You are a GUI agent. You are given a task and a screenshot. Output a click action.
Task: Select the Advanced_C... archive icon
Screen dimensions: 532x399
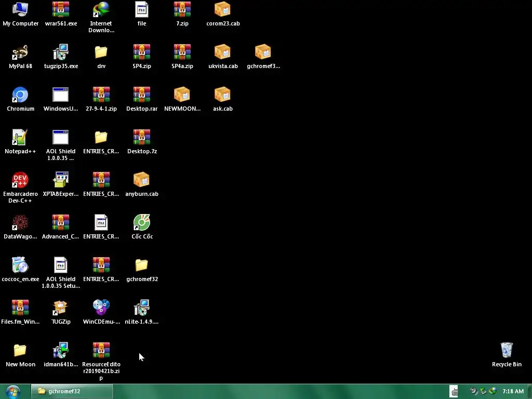point(61,222)
